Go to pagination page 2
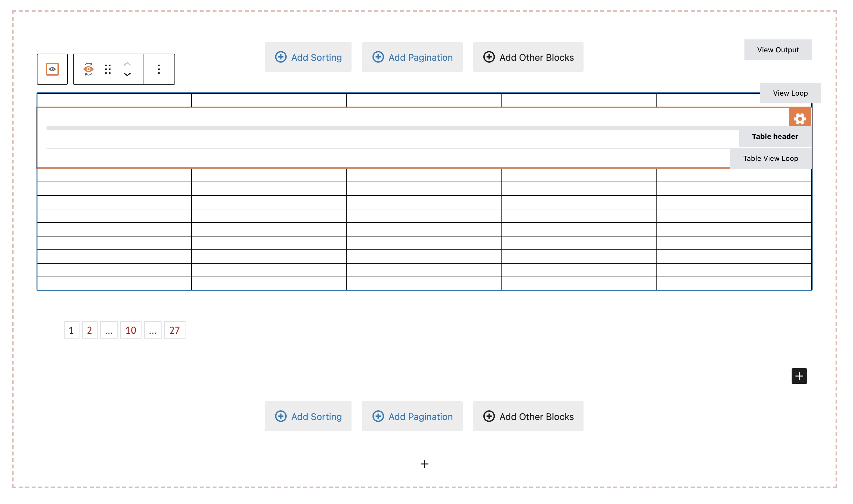This screenshot has width=853, height=504. [x=90, y=330]
